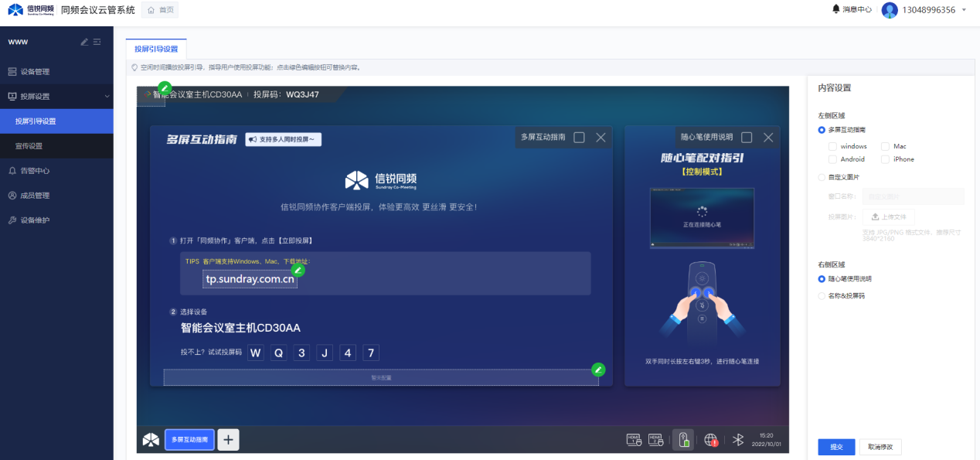Click green edit button above 暂未配置 area
Image resolution: width=980 pixels, height=460 pixels.
tap(597, 370)
